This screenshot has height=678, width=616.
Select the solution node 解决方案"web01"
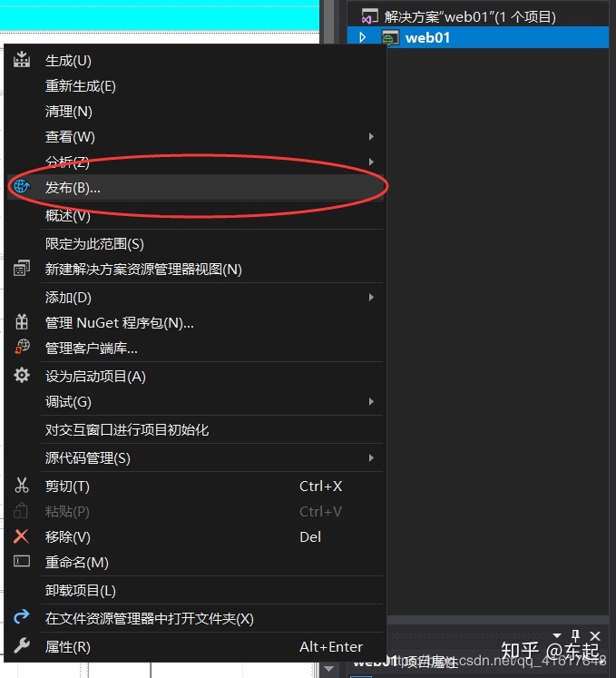click(x=478, y=16)
